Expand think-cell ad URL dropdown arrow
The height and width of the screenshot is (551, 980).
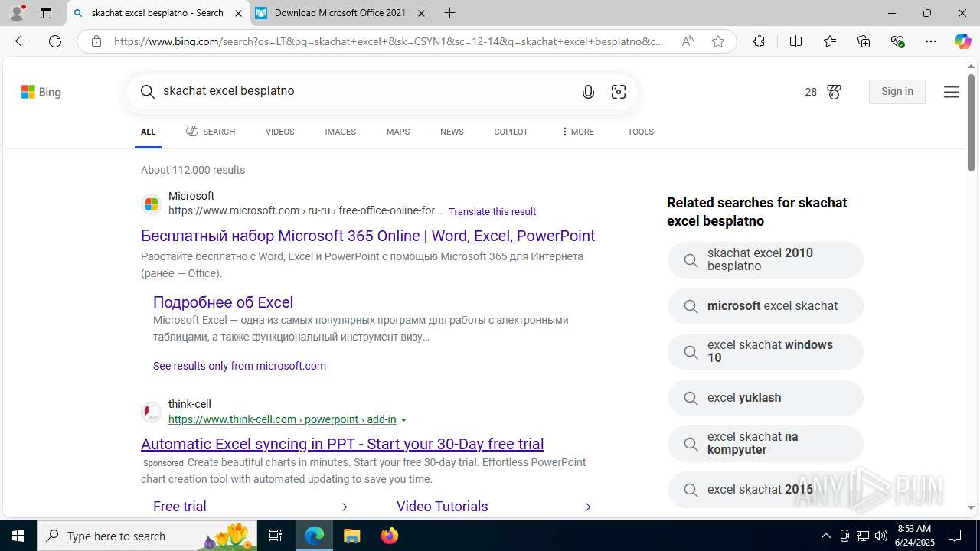point(403,420)
